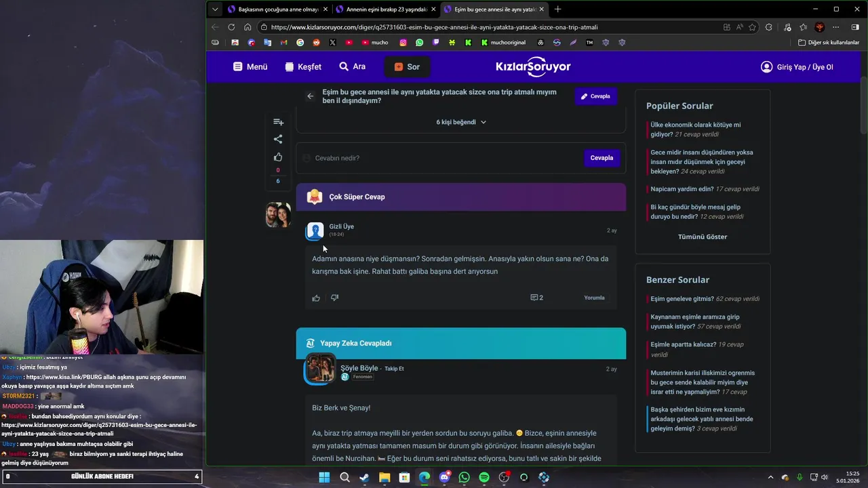This screenshot has width=868, height=488.
Task: Click the KızlarSoruyor site logo
Action: coord(533,66)
